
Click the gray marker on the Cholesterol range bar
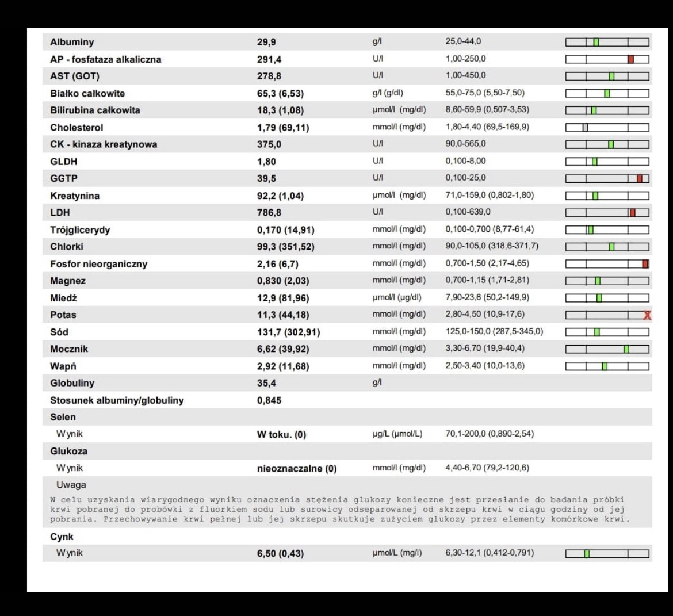click(585, 128)
